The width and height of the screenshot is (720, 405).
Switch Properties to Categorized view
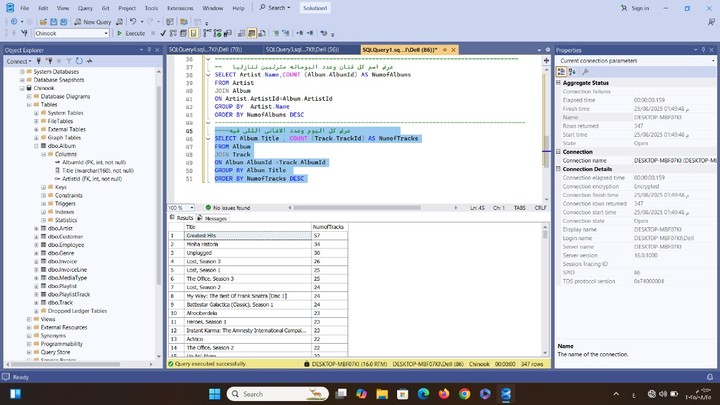coord(561,72)
